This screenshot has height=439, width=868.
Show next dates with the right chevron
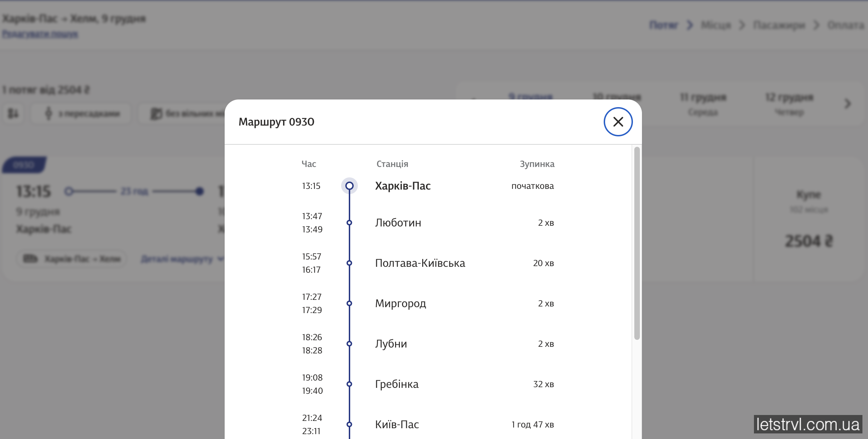(848, 104)
